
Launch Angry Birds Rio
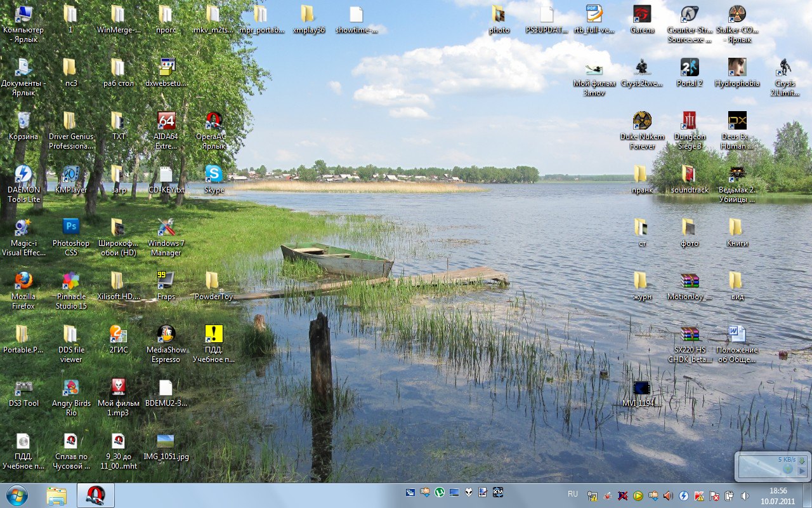pos(71,398)
